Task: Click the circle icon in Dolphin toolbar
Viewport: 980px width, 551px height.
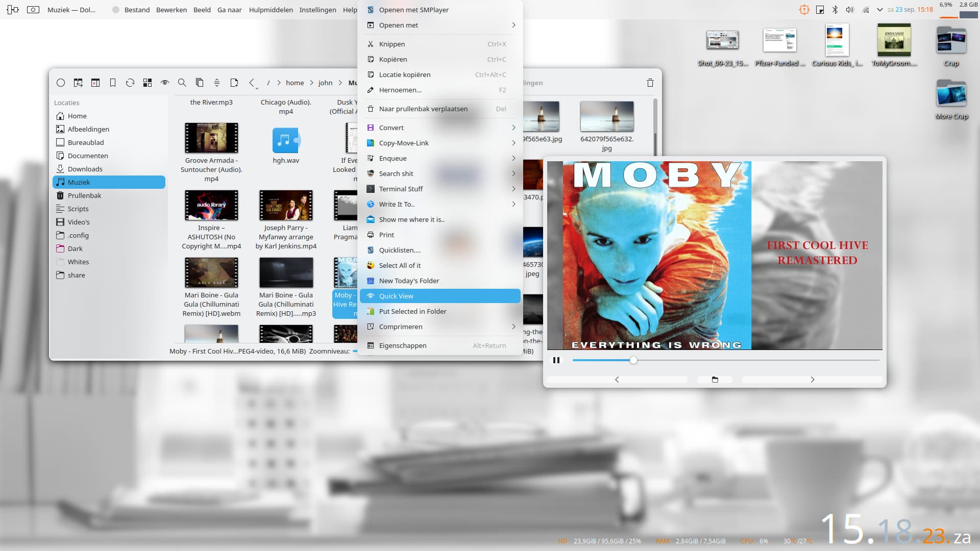Action: point(61,83)
